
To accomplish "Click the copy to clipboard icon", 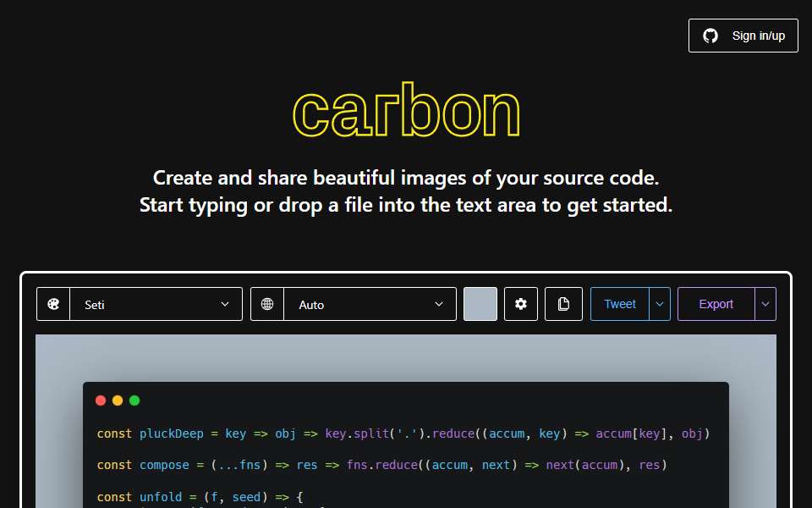I will 563,304.
